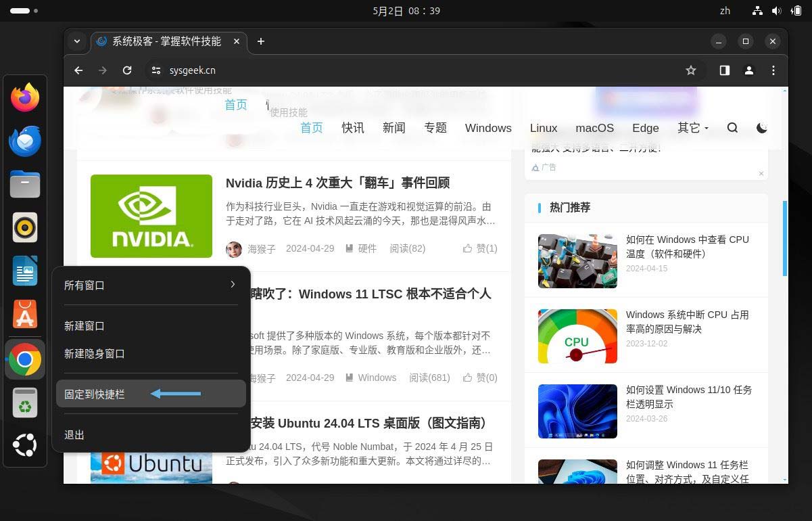Open Chrome's three-dot menu
Screen dimensions: 812x521
pos(773,70)
